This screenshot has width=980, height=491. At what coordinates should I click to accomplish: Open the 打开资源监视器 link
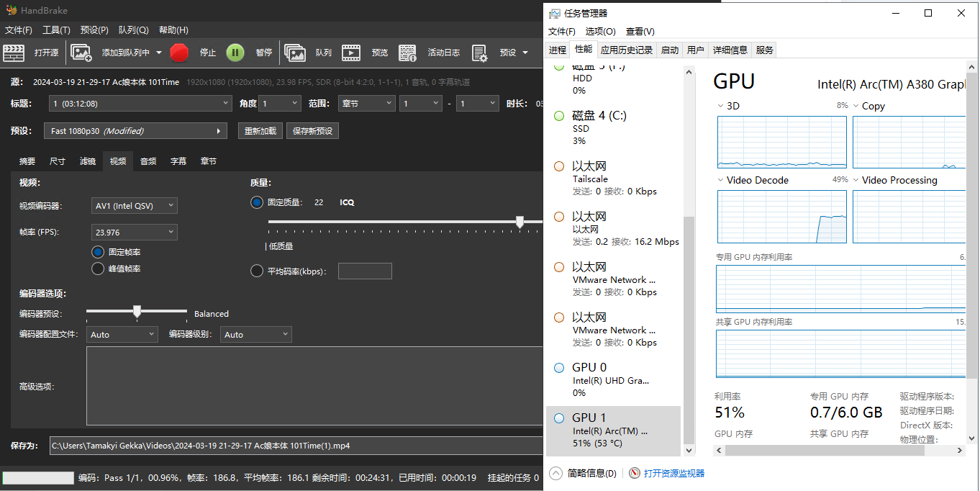coord(674,473)
